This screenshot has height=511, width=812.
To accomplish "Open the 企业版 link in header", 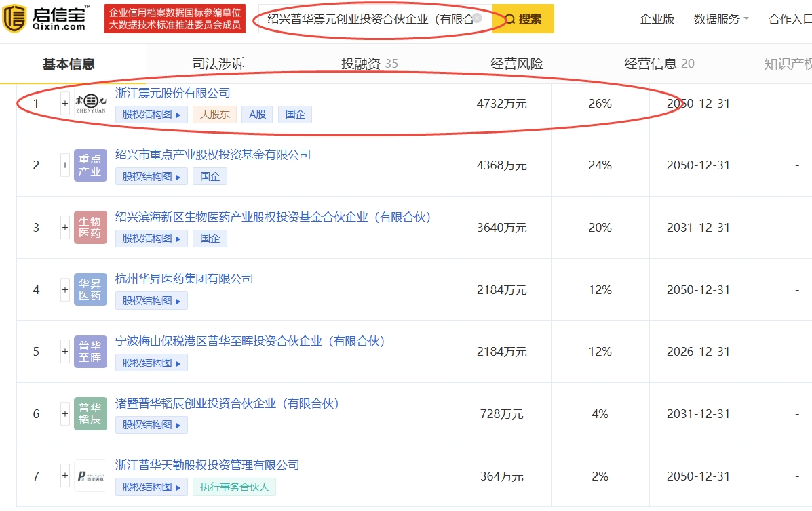I will (x=657, y=19).
